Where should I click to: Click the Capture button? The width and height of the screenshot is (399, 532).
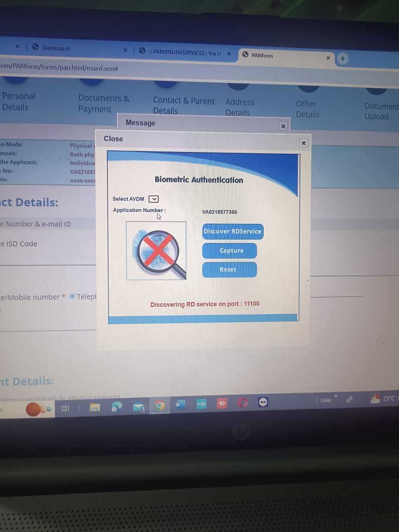pyautogui.click(x=230, y=251)
